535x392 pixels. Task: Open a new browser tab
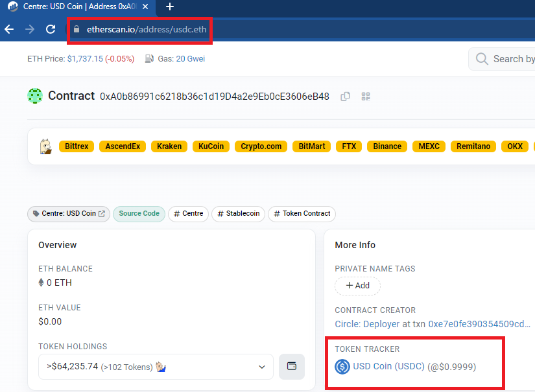(169, 6)
